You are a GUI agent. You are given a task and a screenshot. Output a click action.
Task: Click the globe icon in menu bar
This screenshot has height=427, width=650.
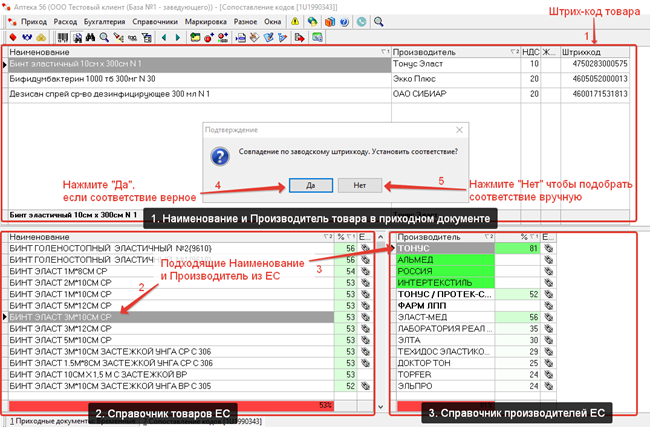pyautogui.click(x=312, y=22)
